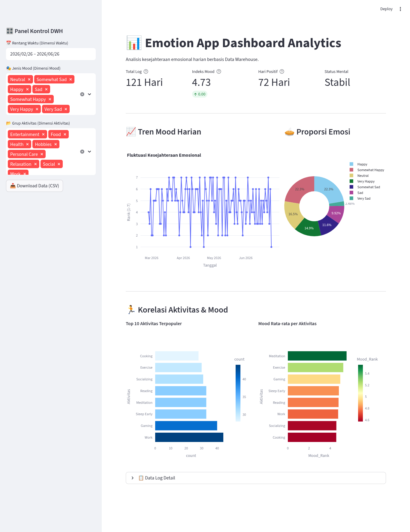Image resolution: width=410 pixels, height=532 pixels.
Task: Expand the Data Log Detail section
Action: 256,478
